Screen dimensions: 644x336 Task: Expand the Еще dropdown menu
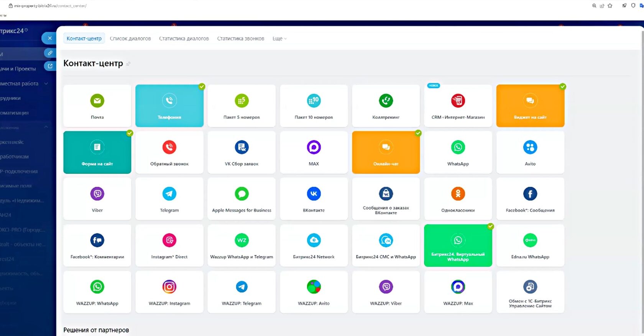coord(279,39)
